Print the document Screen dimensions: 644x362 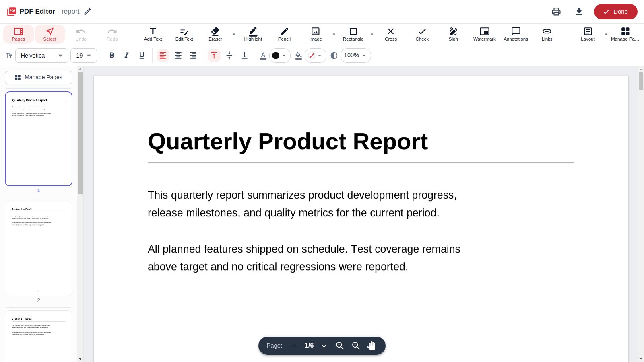tap(556, 12)
